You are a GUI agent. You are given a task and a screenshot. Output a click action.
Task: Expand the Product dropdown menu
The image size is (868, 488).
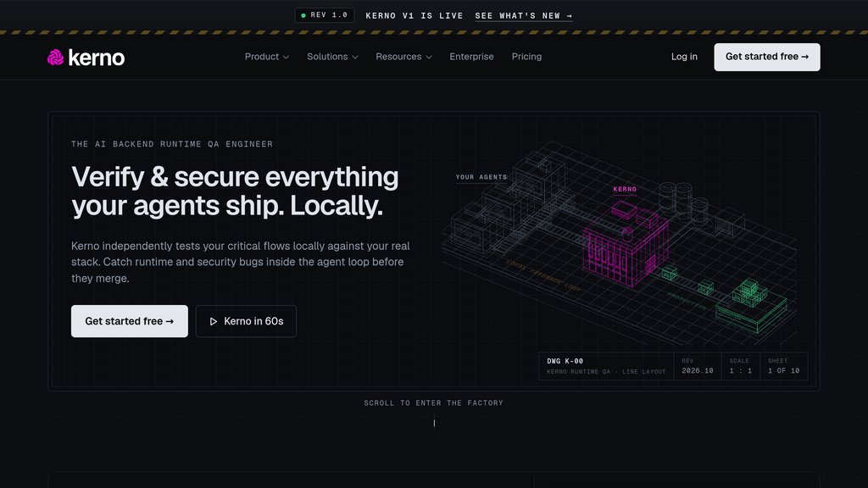tap(267, 57)
